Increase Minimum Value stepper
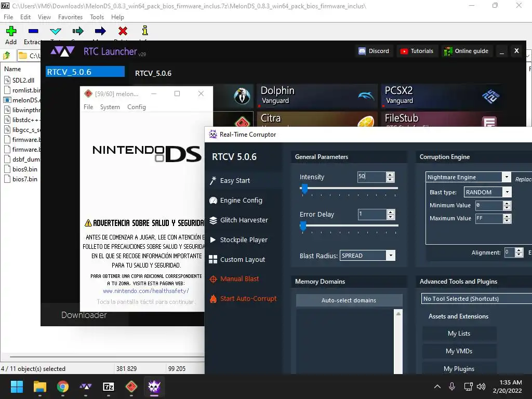532x399 pixels. pyautogui.click(x=507, y=203)
